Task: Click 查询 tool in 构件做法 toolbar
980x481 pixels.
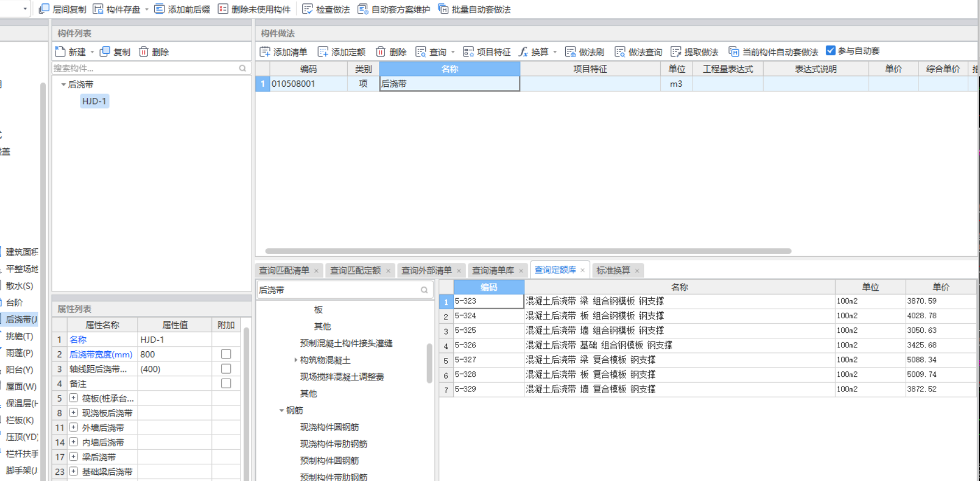Action: click(431, 52)
